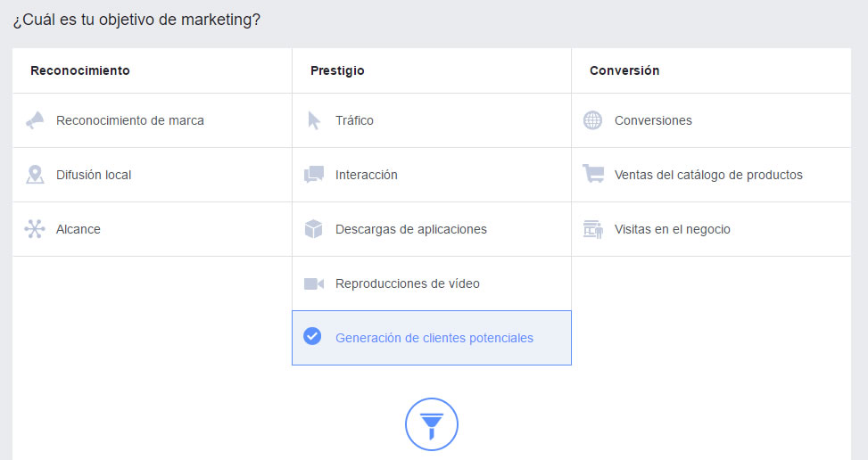Click the box icon for app downloads
868x460 pixels.
pos(314,229)
